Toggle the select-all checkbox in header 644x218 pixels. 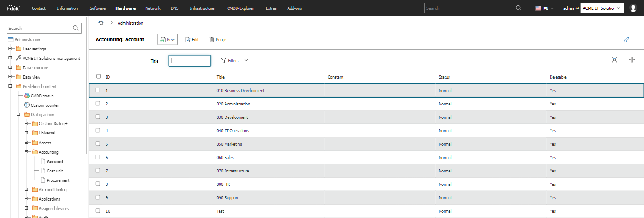click(98, 76)
